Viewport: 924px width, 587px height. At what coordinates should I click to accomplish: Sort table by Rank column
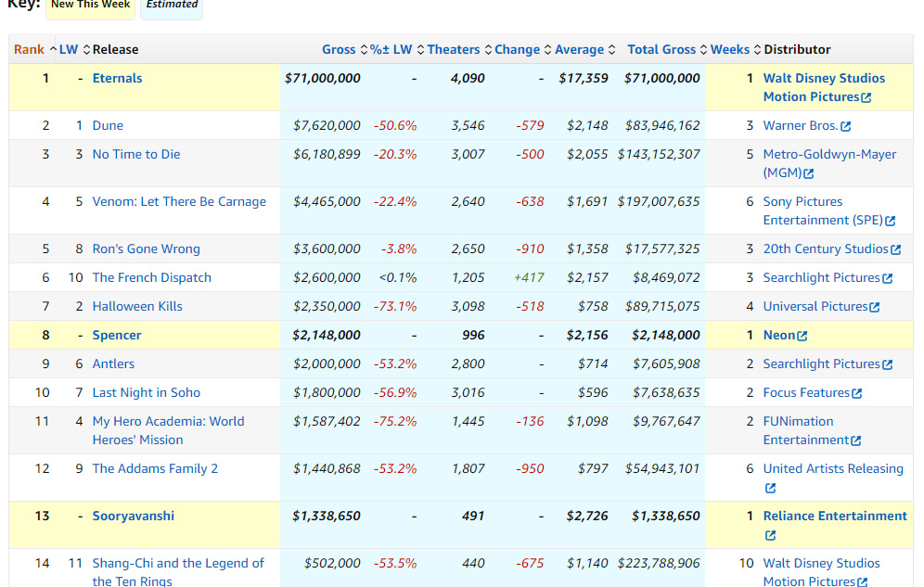[x=35, y=49]
